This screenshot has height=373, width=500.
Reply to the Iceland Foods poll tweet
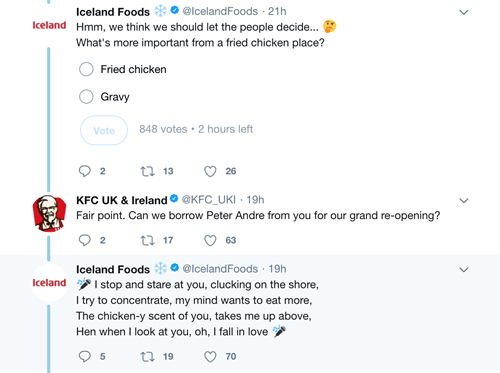pyautogui.click(x=85, y=171)
